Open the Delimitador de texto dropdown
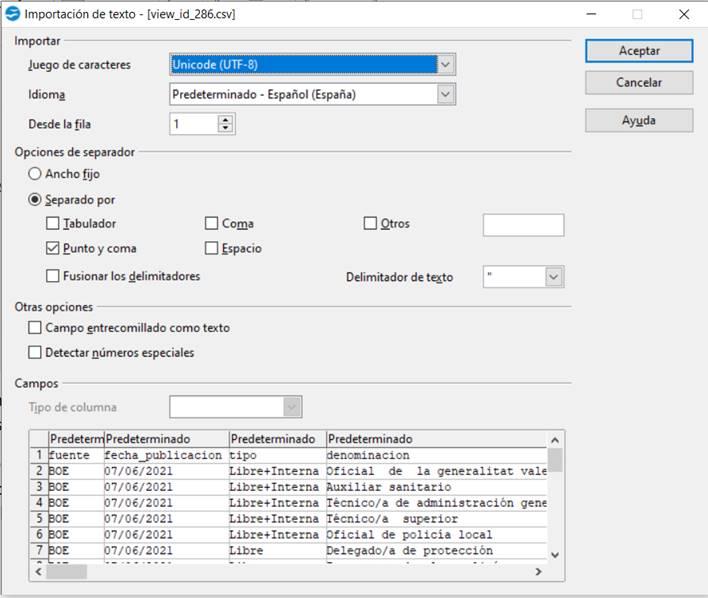The height and width of the screenshot is (598, 708). [x=554, y=277]
